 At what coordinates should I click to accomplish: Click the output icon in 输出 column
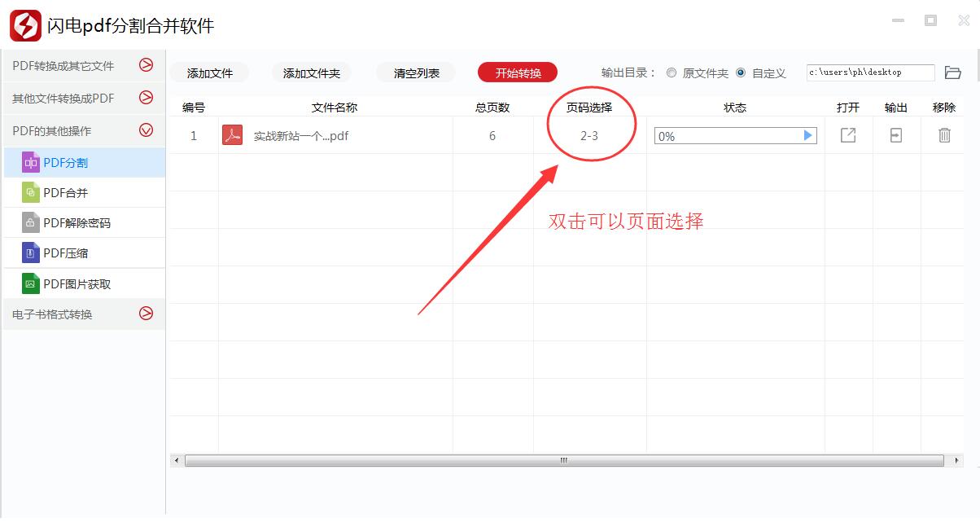pos(896,135)
